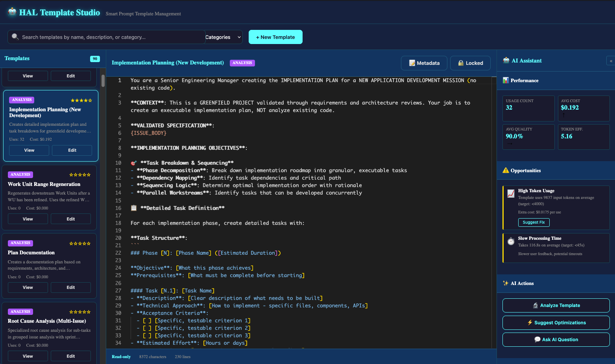Click the sparkles icon beside AI Actions
615x364 pixels.
[505, 283]
